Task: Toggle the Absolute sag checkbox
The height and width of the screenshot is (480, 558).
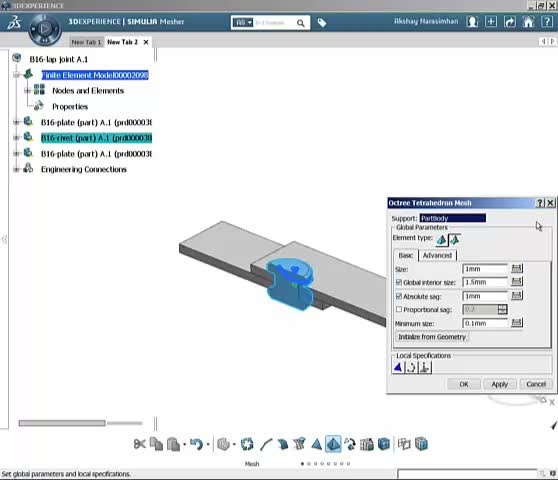Action: tap(399, 296)
